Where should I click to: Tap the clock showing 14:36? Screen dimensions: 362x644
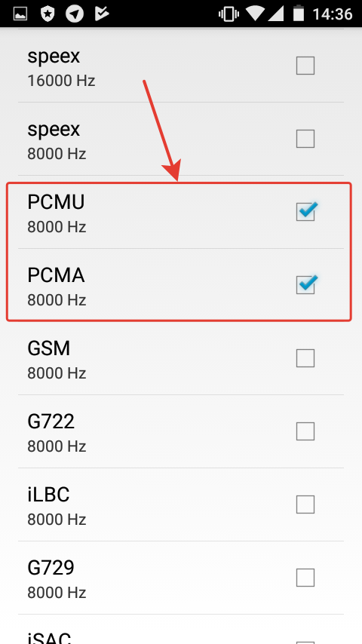(333, 14)
